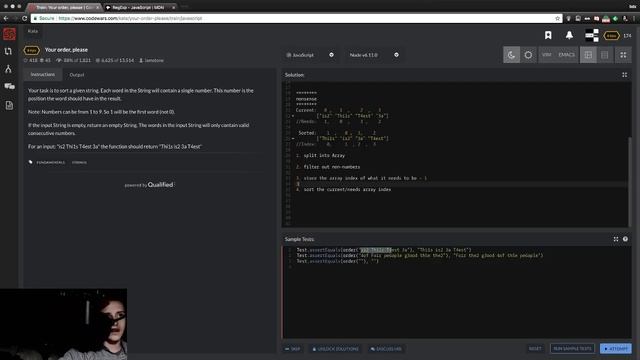The image size is (640, 360).
Task: Click the '2. filter out non-numbers' line
Action: pyautogui.click(x=328, y=167)
